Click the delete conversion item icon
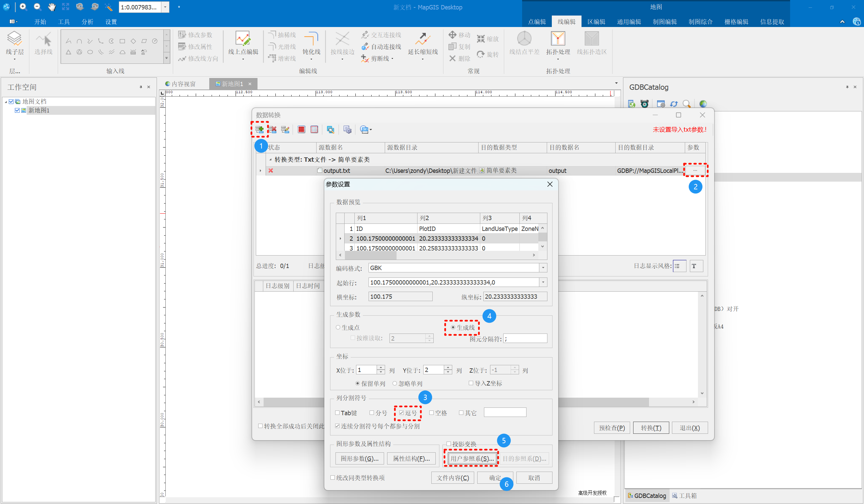 coord(273,130)
